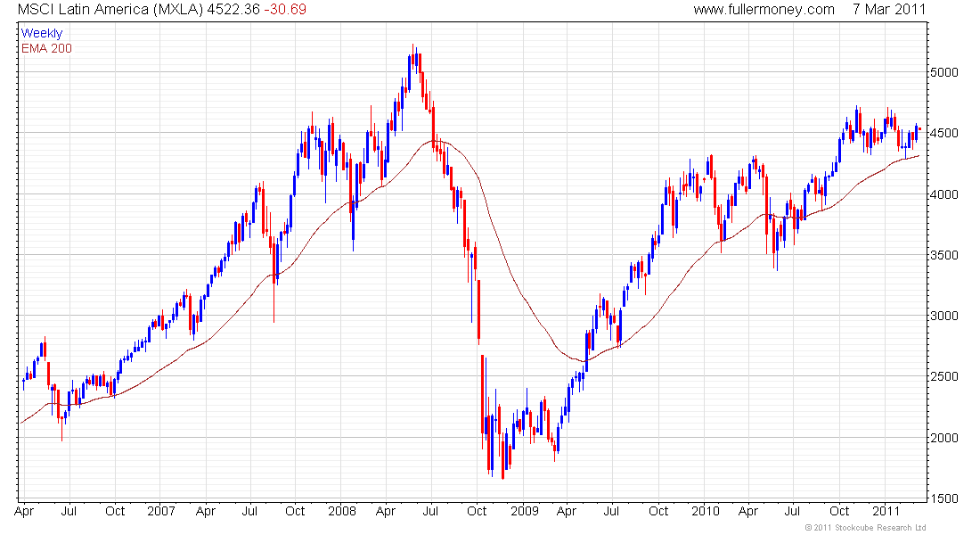980x535 pixels.
Task: Click the 2010 year label on time axis
Action: click(x=706, y=511)
